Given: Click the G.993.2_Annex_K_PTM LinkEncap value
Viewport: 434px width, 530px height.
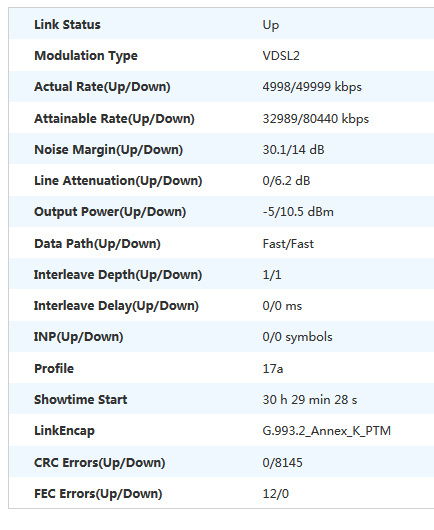Looking at the screenshot, I should point(327,431).
